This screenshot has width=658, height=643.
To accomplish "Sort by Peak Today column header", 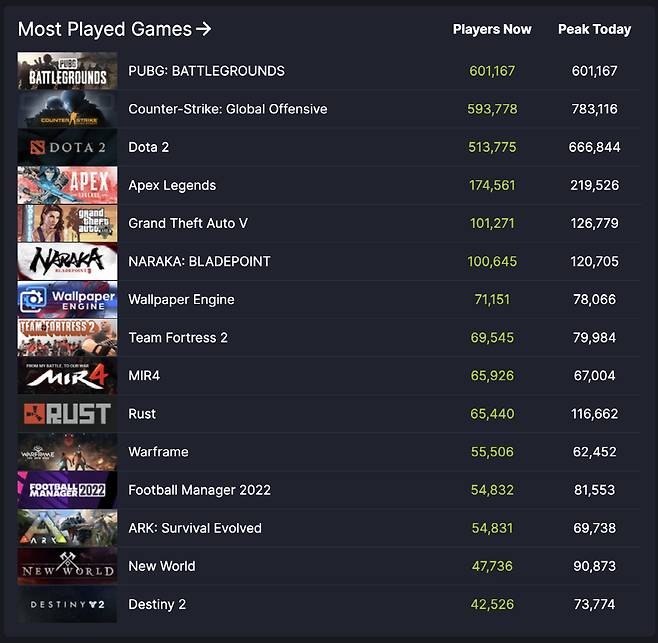I will [x=594, y=29].
